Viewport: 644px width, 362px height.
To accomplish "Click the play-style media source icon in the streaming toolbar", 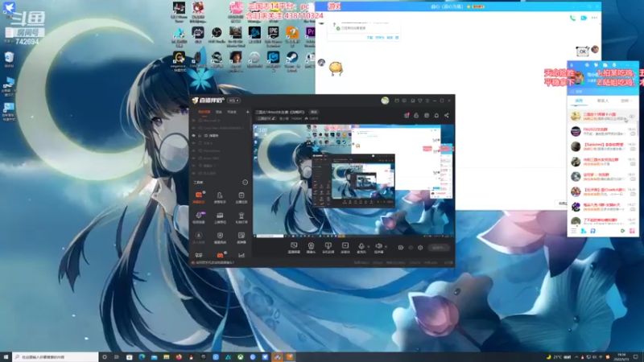I will [x=345, y=246].
